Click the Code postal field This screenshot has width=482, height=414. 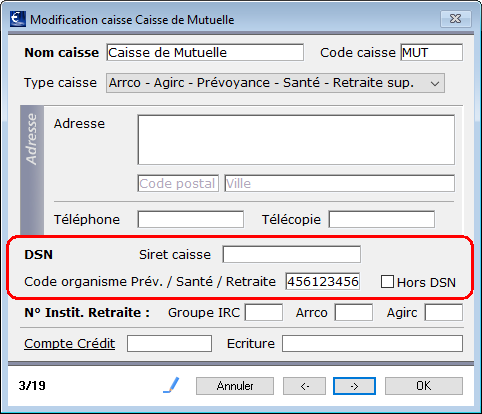[x=178, y=183]
